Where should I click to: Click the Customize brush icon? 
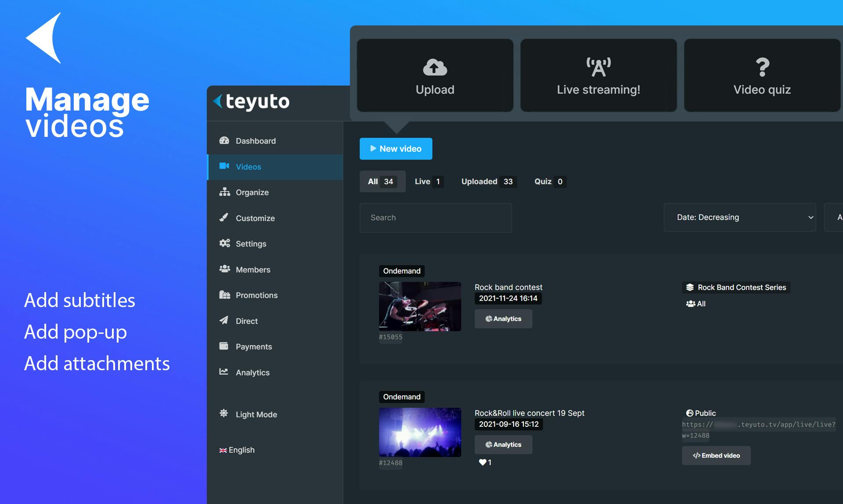click(x=224, y=217)
